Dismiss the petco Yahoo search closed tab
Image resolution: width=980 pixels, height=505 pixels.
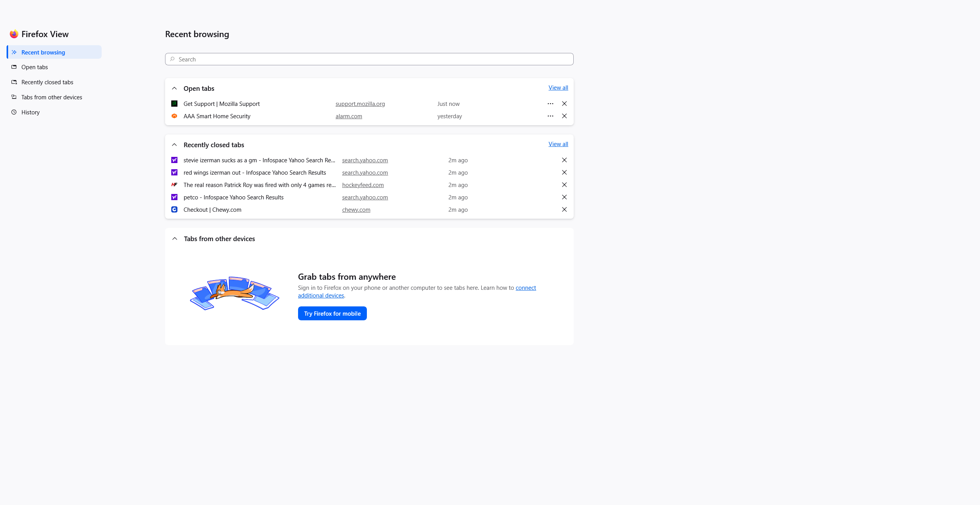click(564, 197)
